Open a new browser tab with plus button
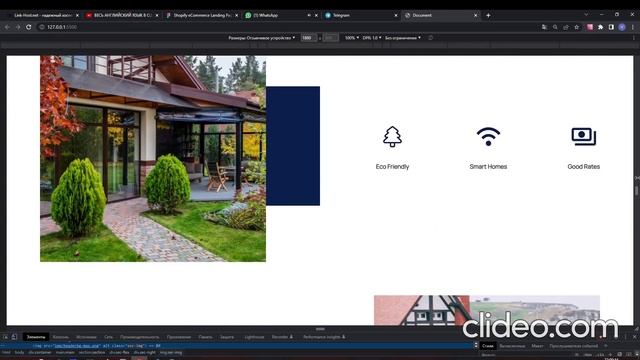640x360 pixels. (488, 15)
